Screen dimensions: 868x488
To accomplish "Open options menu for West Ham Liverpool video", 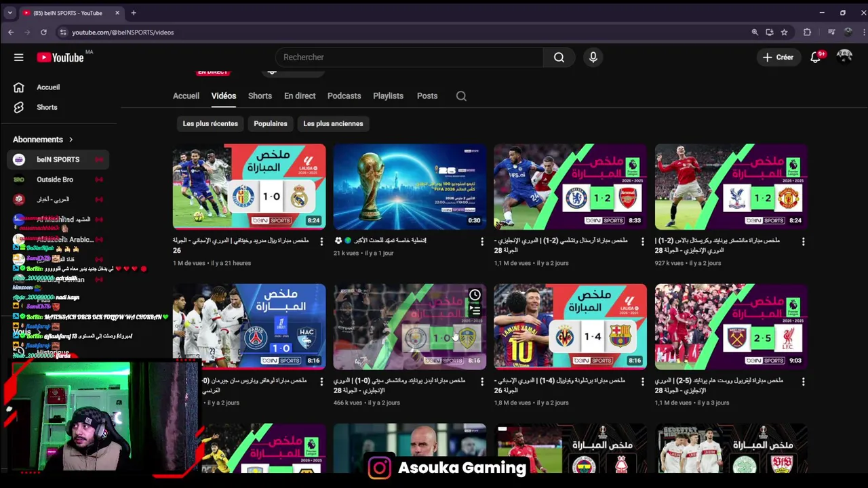I will pos(804,382).
